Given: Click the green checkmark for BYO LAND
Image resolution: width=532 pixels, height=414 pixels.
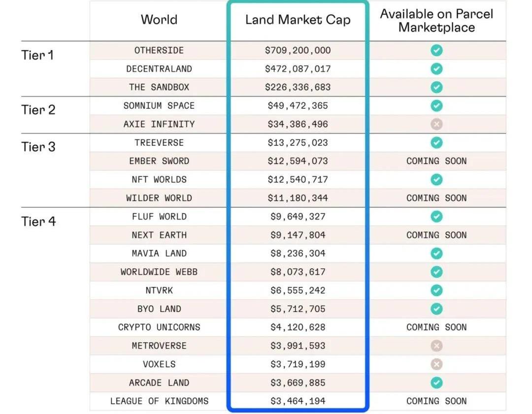Looking at the screenshot, I should tap(436, 309).
